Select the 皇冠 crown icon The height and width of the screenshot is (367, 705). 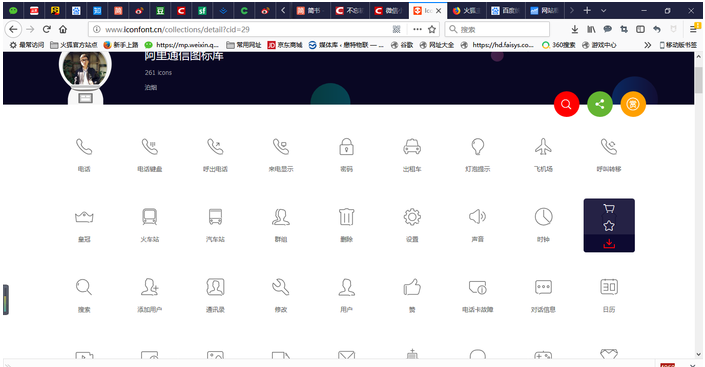[84, 217]
